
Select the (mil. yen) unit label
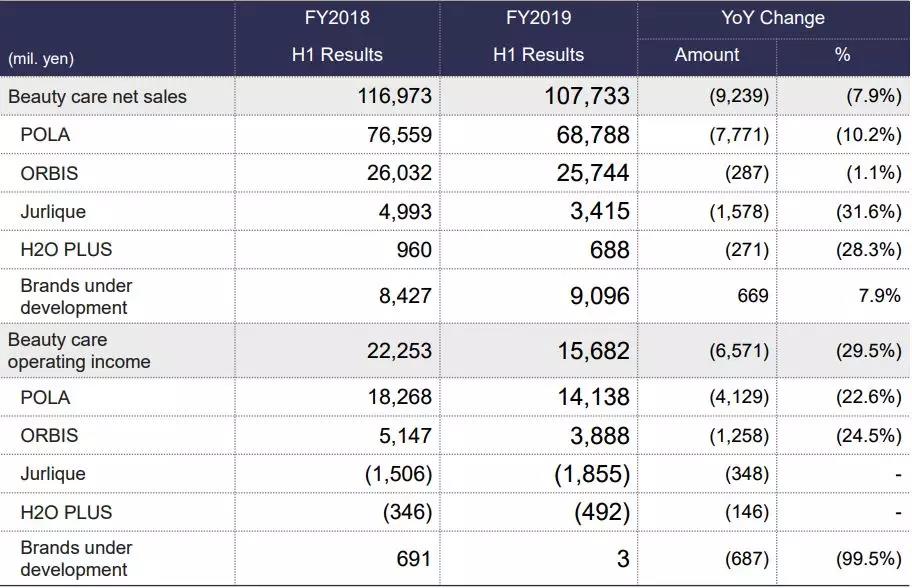41,58
